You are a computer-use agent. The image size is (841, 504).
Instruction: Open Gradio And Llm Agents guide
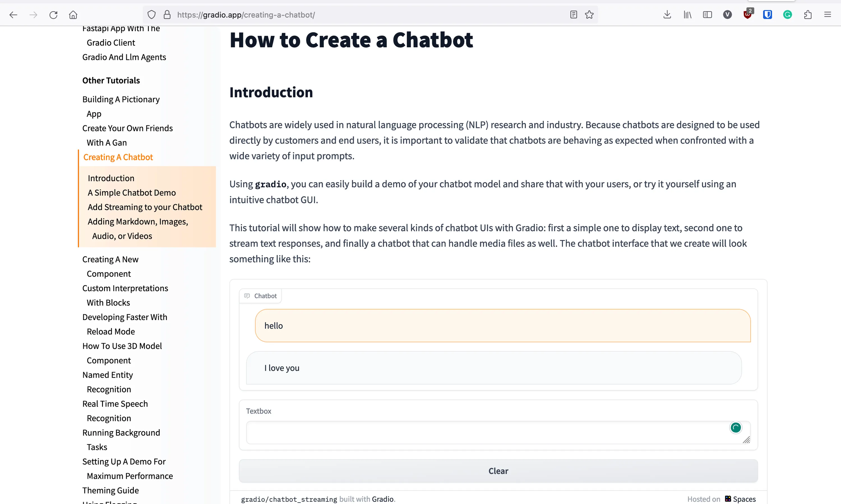click(124, 57)
